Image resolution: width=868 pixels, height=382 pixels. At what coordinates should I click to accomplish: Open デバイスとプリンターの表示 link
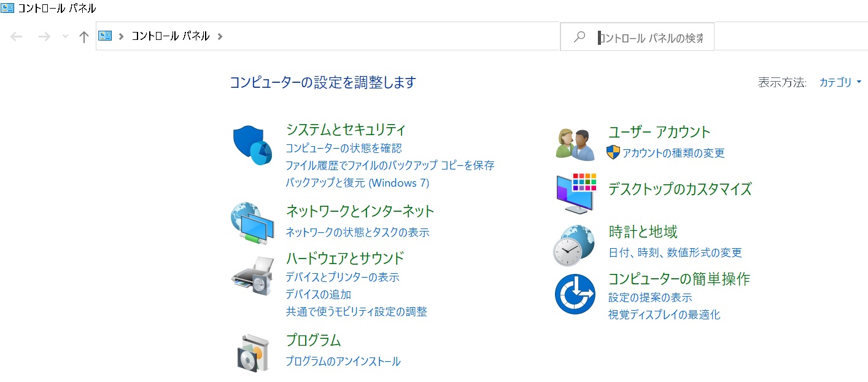point(343,277)
